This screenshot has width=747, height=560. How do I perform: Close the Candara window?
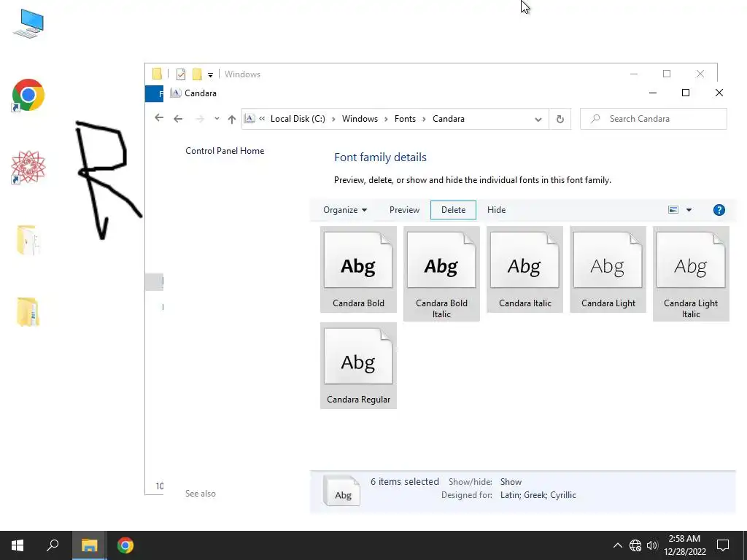719,93
